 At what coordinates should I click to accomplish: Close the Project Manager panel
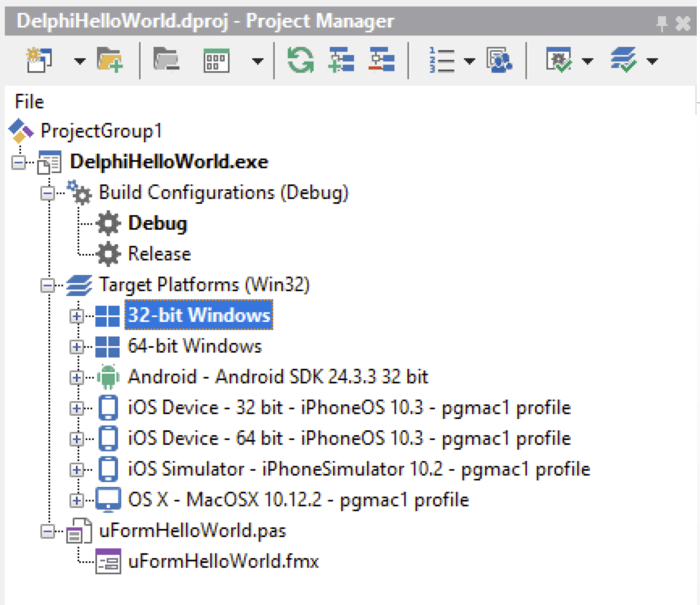(682, 23)
